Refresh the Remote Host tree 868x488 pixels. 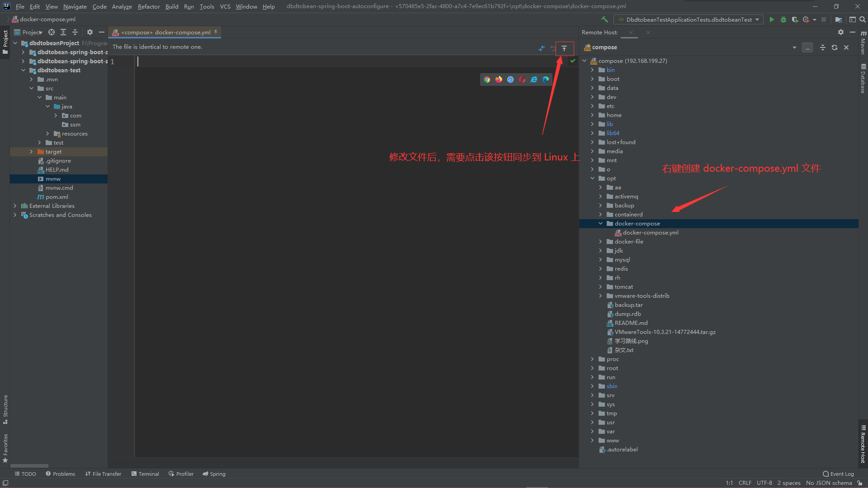835,47
